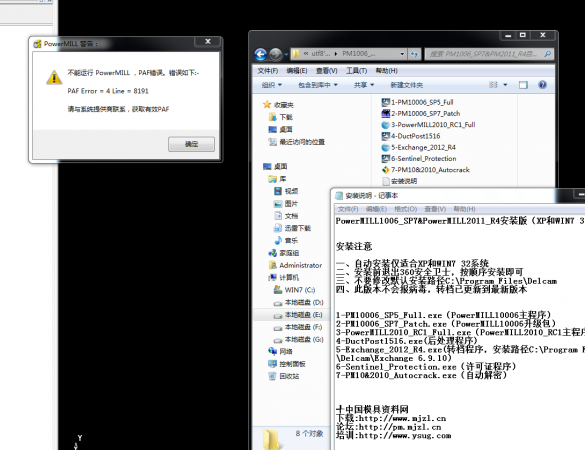585x450 pixels.
Task: Open the 格式(O) menu in Notepad
Action: [406, 209]
